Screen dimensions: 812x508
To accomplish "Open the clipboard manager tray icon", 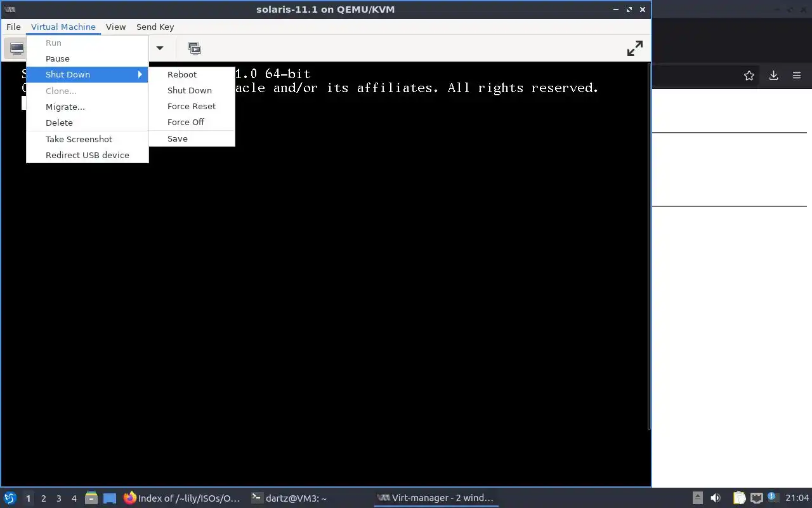I will pos(739,498).
